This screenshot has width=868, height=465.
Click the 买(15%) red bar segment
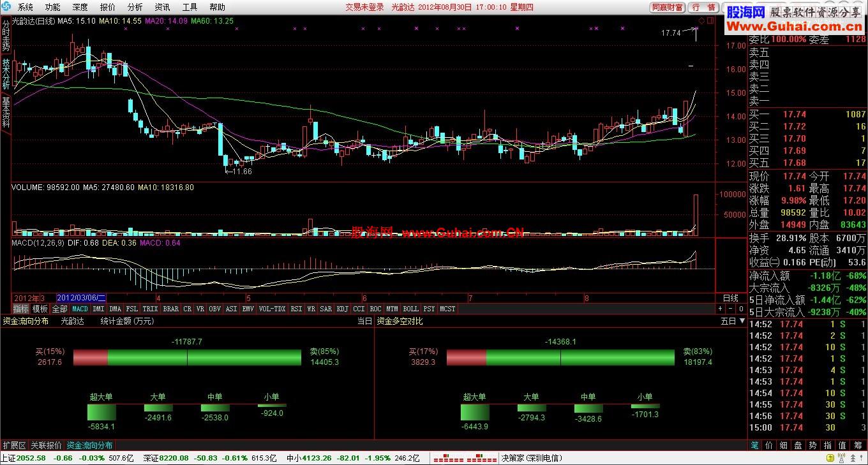91,357
